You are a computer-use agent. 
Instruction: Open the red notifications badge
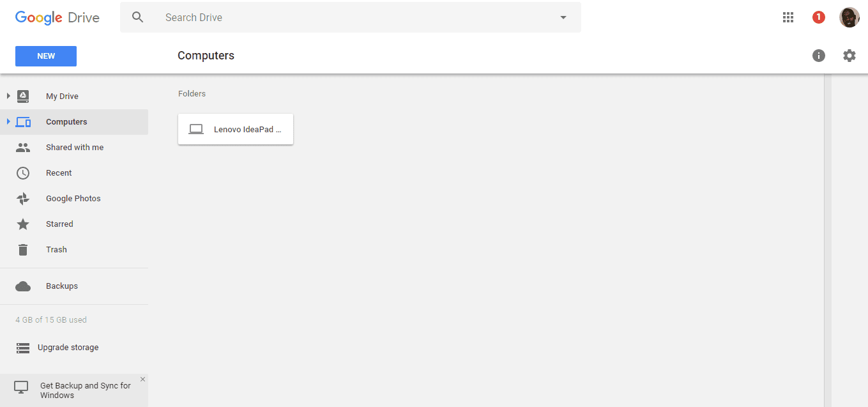[819, 17]
